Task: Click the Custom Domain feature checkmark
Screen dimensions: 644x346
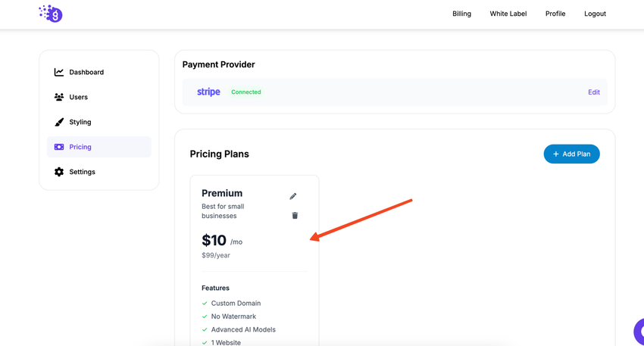Action: pos(205,304)
